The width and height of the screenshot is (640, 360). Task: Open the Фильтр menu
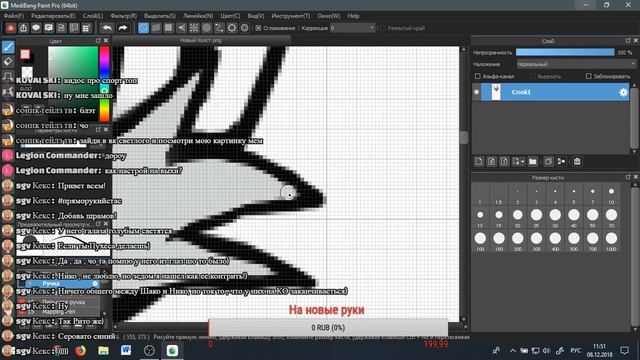123,16
